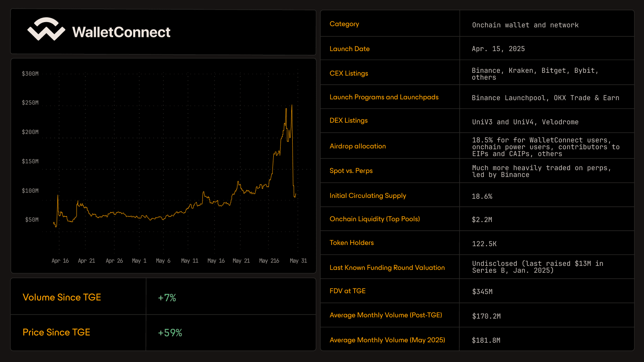Click the May 11 date label
This screenshot has width=644, height=362.
coord(190,261)
